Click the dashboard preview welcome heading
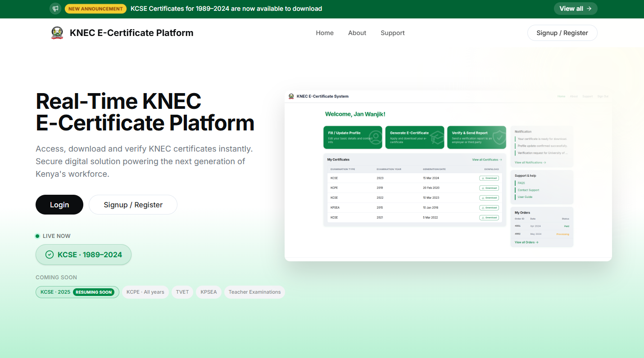The height and width of the screenshot is (358, 644). point(355,114)
